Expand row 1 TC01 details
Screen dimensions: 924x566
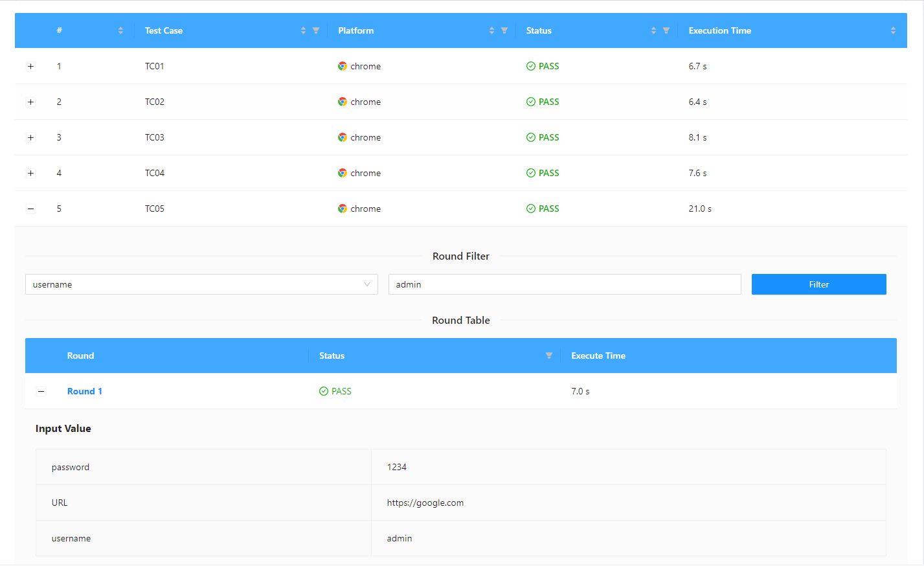[x=30, y=66]
